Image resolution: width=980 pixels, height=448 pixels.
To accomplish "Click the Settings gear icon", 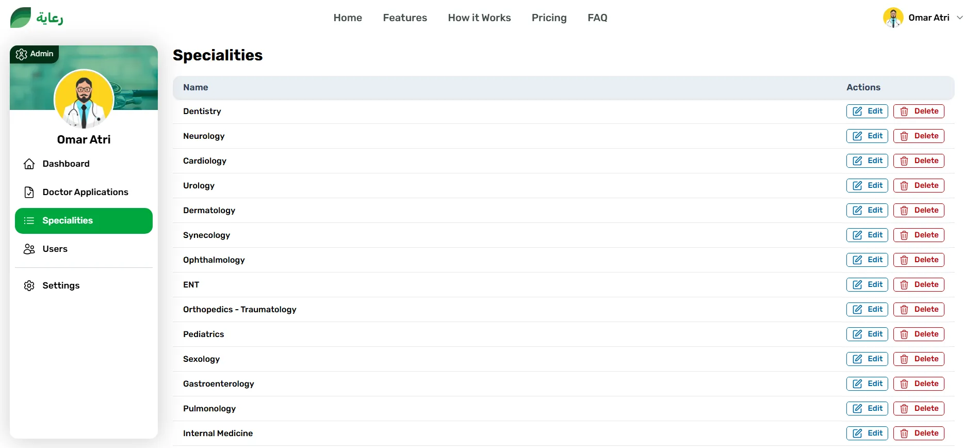I will [x=29, y=286].
